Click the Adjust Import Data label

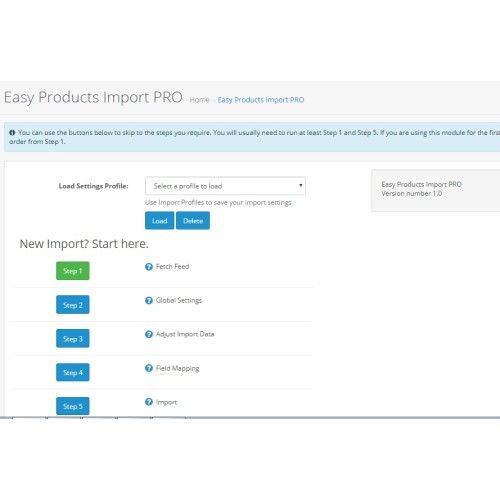click(185, 334)
